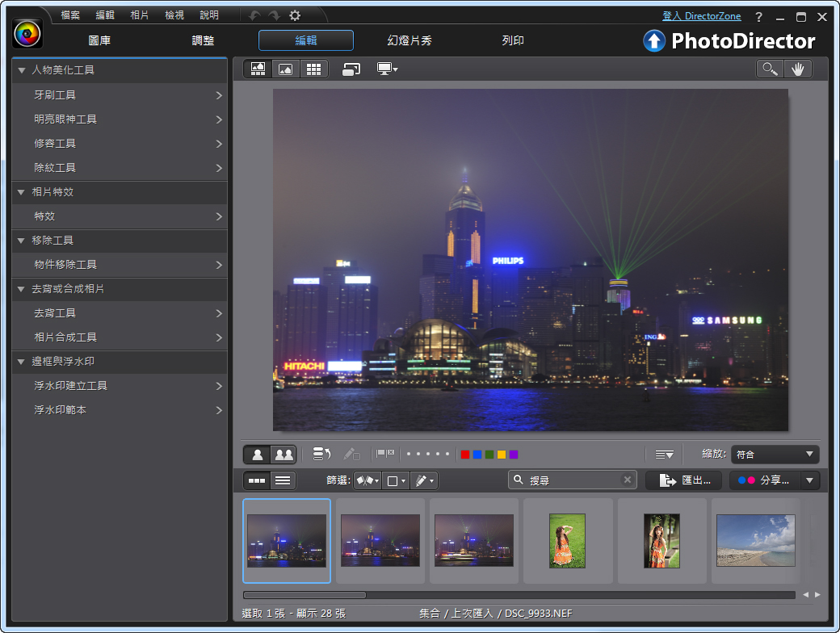Collapse the 人物美化工具 section

pyautogui.click(x=22, y=70)
